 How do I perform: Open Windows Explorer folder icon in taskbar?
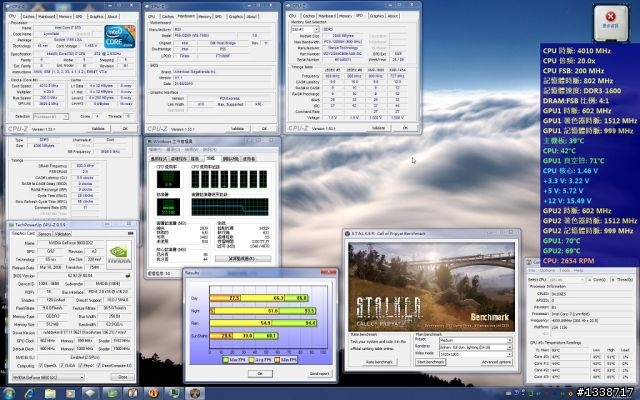[50, 394]
